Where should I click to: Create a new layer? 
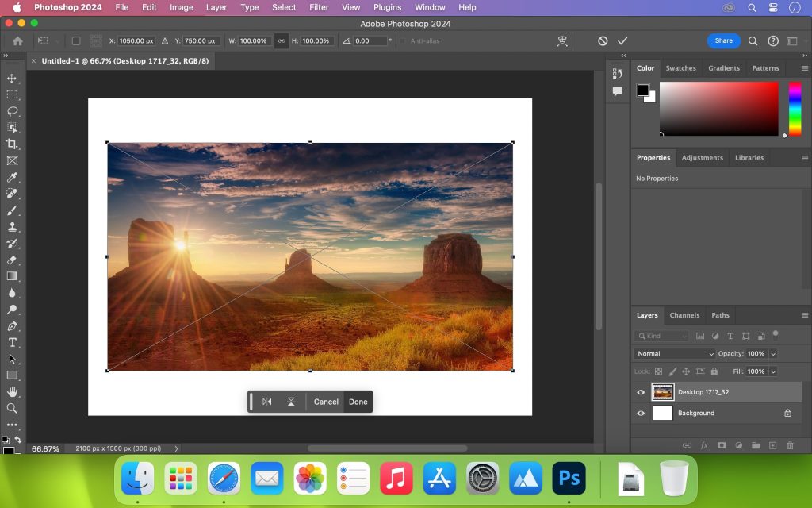tap(772, 445)
